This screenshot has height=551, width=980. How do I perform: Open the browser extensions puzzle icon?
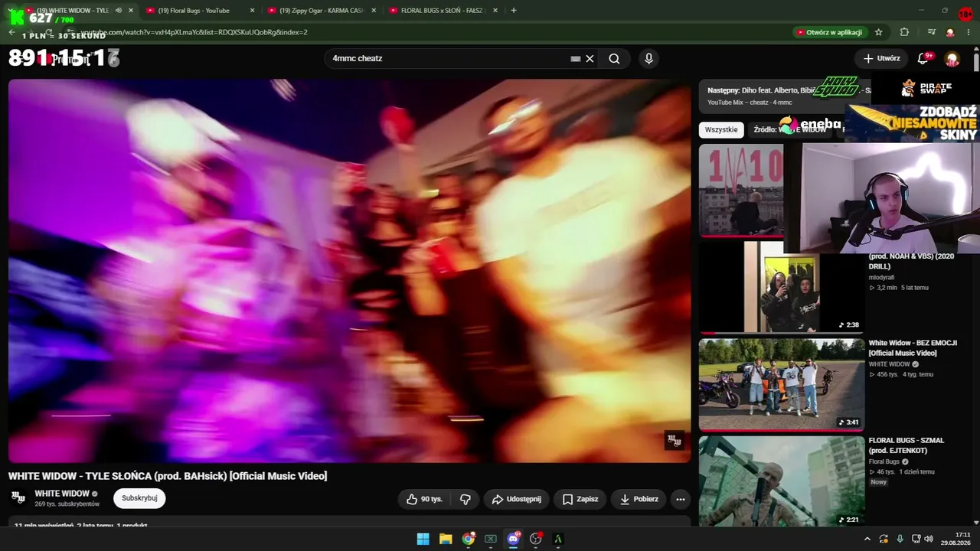click(x=904, y=32)
